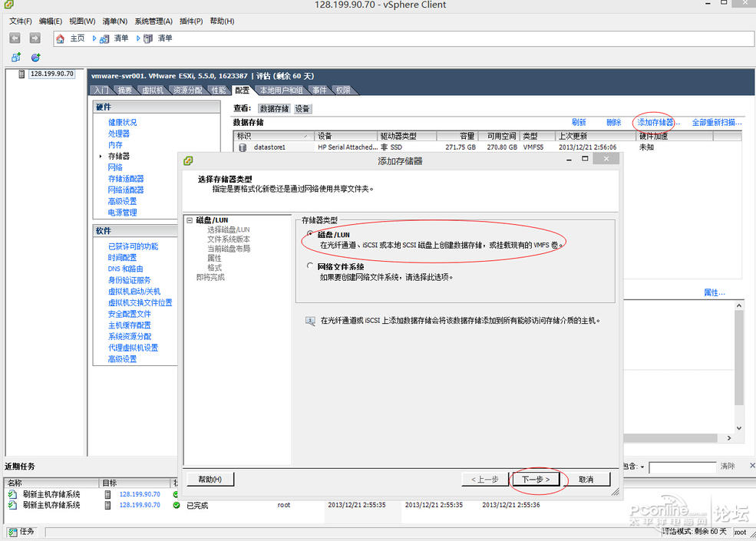Click the green completed status icon
Viewport: 756px width, 541px height.
tap(177, 505)
